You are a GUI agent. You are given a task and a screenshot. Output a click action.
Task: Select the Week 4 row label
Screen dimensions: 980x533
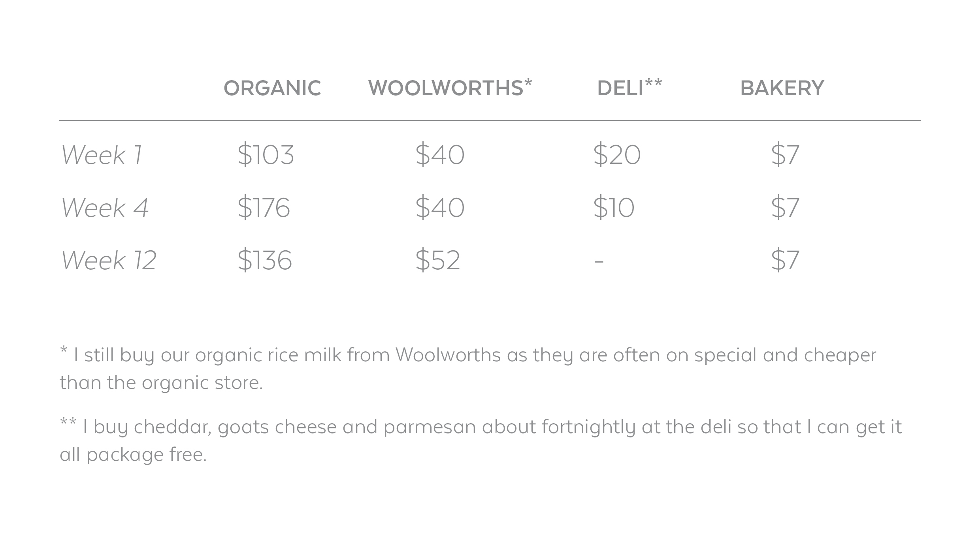pos(105,207)
